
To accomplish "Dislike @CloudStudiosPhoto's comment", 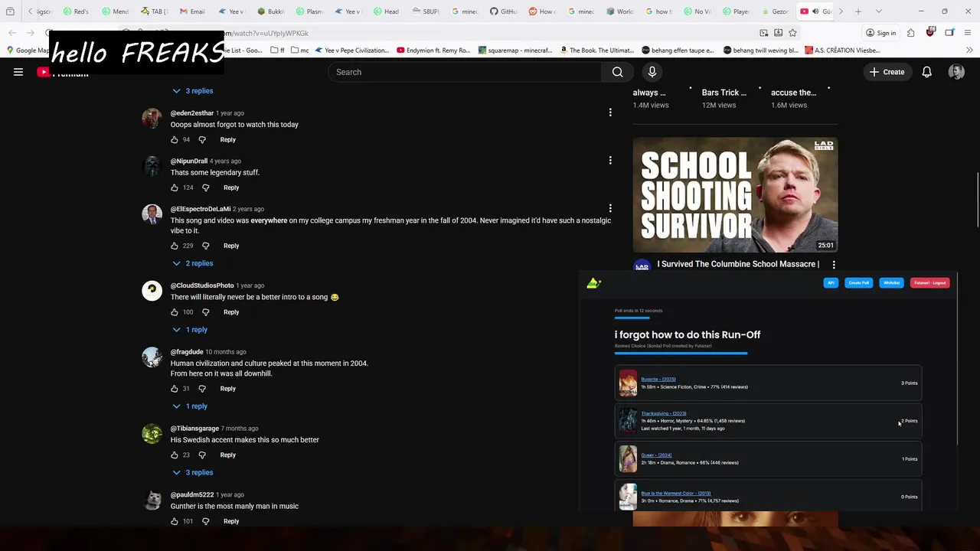I will 205,312.
